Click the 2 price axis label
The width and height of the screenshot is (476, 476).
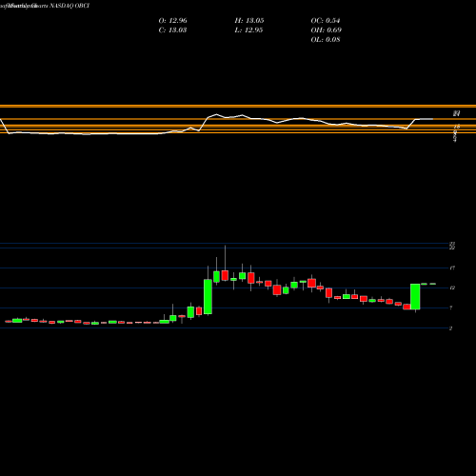pos(451,328)
